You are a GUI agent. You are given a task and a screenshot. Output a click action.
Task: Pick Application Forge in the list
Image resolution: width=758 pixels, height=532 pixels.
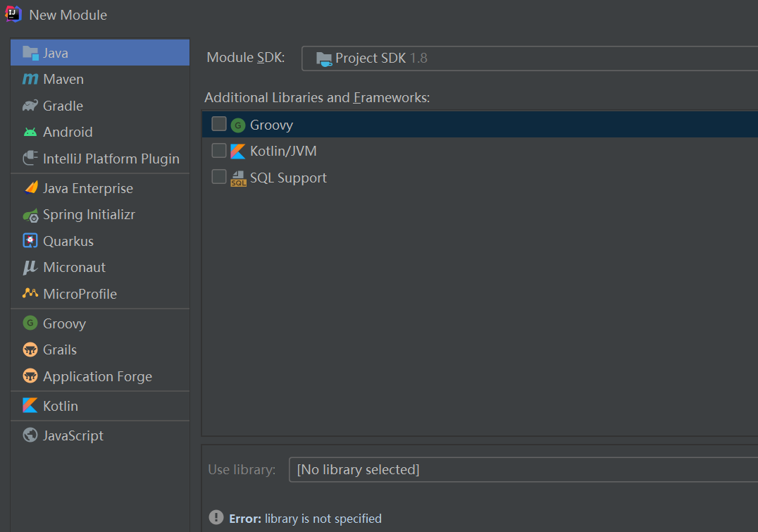pyautogui.click(x=100, y=376)
